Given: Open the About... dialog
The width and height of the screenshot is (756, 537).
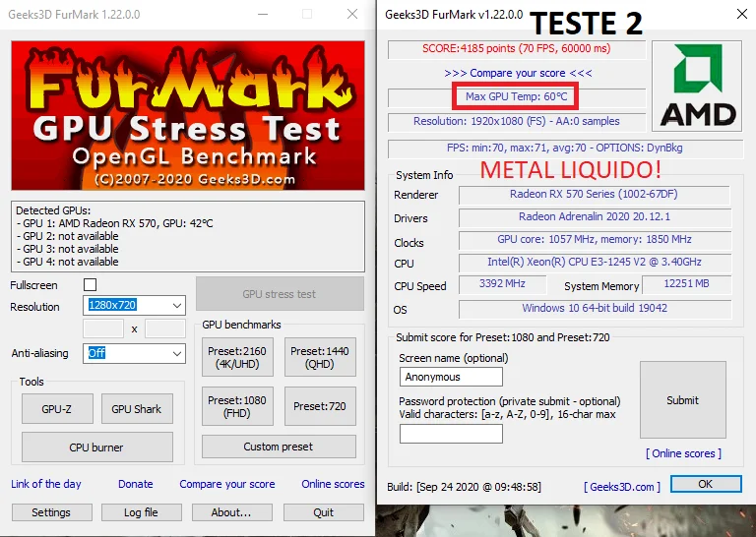Looking at the screenshot, I should point(232,512).
